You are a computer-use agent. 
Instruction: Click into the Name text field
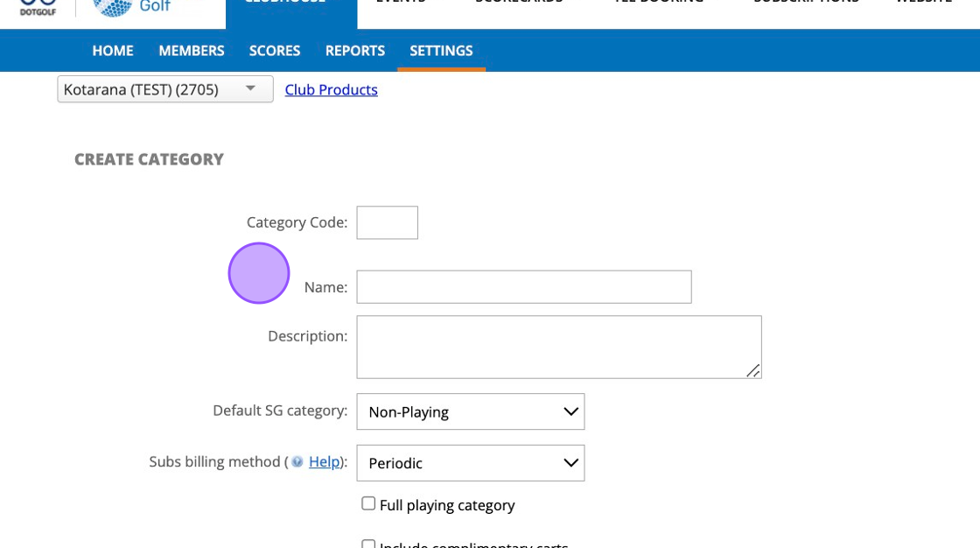click(x=523, y=287)
